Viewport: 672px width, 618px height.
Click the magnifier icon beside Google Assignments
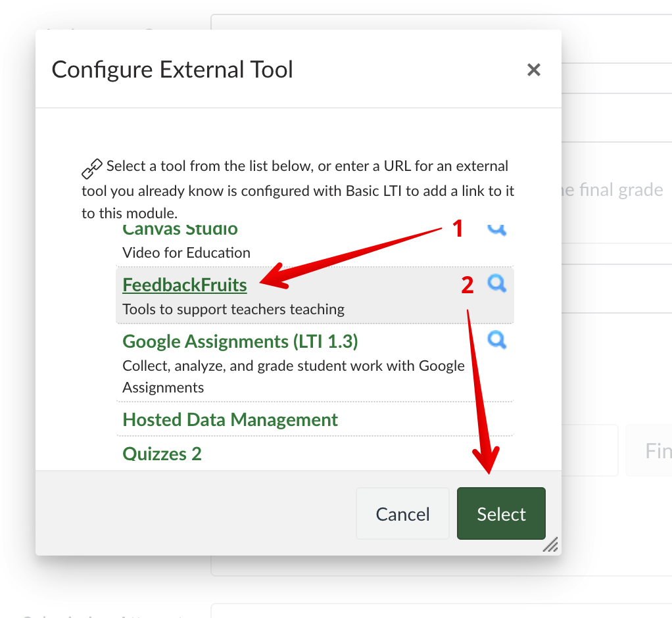[496, 340]
